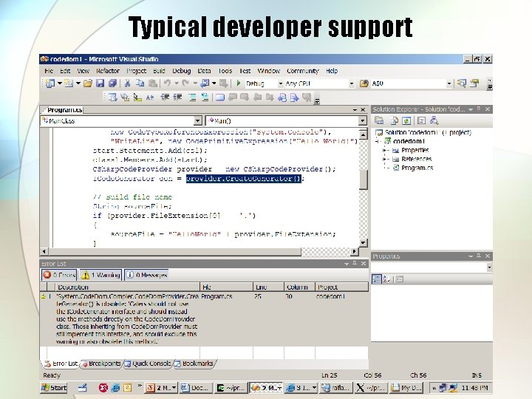Start debugging with the green play icon
532x399 pixels.
(239, 83)
